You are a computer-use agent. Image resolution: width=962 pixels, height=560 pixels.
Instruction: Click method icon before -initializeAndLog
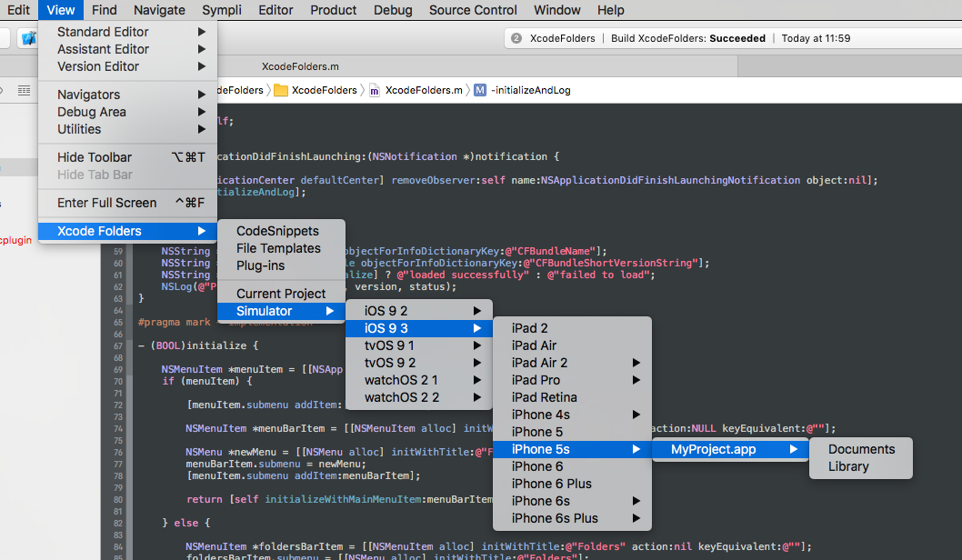tap(480, 90)
